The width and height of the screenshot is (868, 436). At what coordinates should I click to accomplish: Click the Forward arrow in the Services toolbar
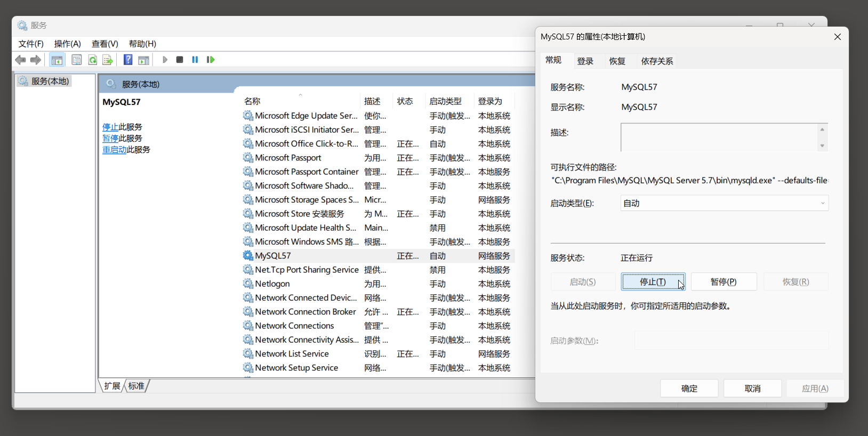[36, 60]
